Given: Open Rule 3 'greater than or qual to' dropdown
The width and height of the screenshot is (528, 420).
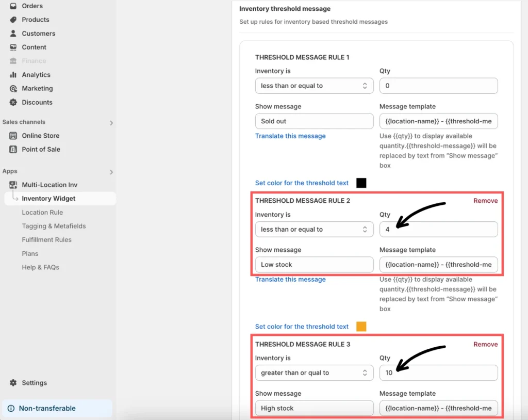Looking at the screenshot, I should pyautogui.click(x=314, y=373).
